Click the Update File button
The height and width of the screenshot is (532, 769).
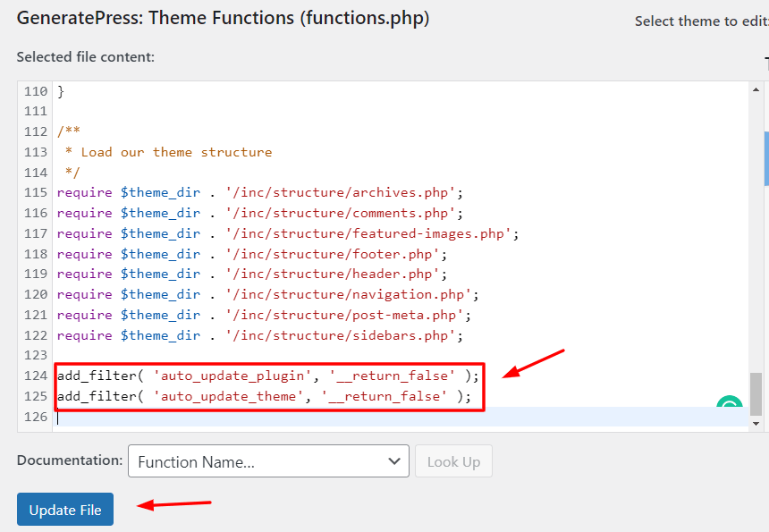[x=65, y=510]
